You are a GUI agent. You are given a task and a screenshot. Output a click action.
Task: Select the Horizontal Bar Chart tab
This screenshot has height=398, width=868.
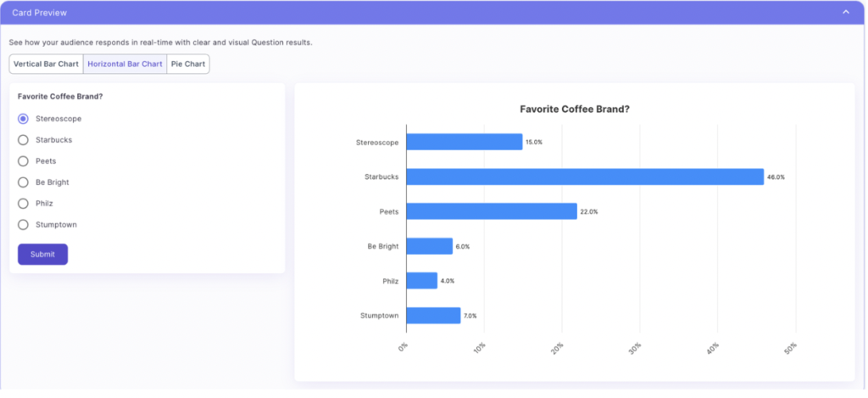[125, 64]
